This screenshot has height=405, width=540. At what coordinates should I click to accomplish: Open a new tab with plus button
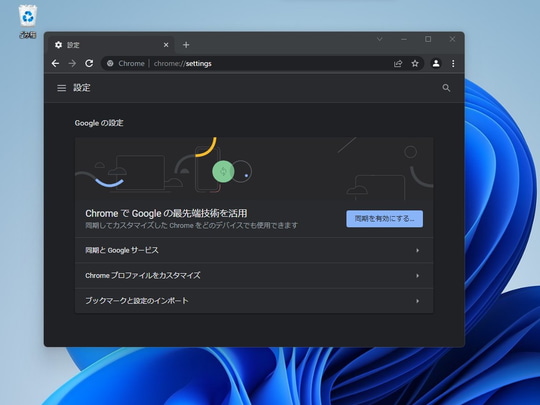pos(186,45)
